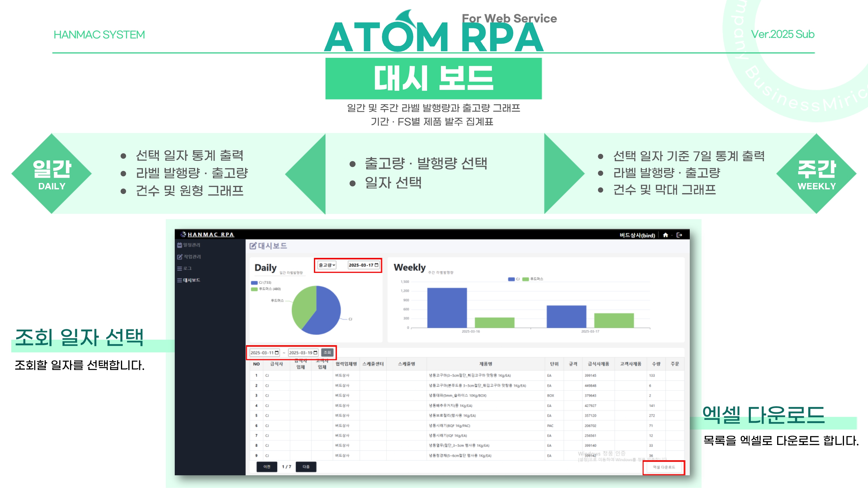Click the 일정관리 calendar sidebar icon
This screenshot has width=868, height=488.
(180, 245)
